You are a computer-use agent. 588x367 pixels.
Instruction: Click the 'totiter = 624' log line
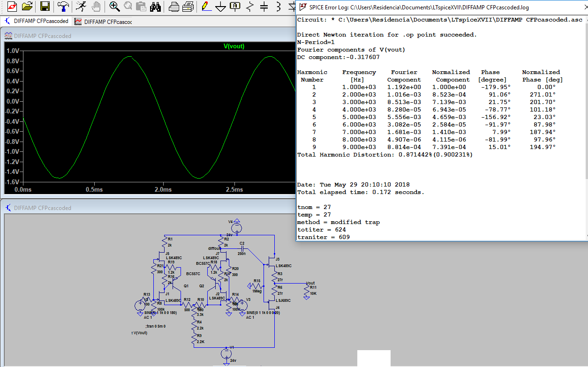[x=322, y=230]
